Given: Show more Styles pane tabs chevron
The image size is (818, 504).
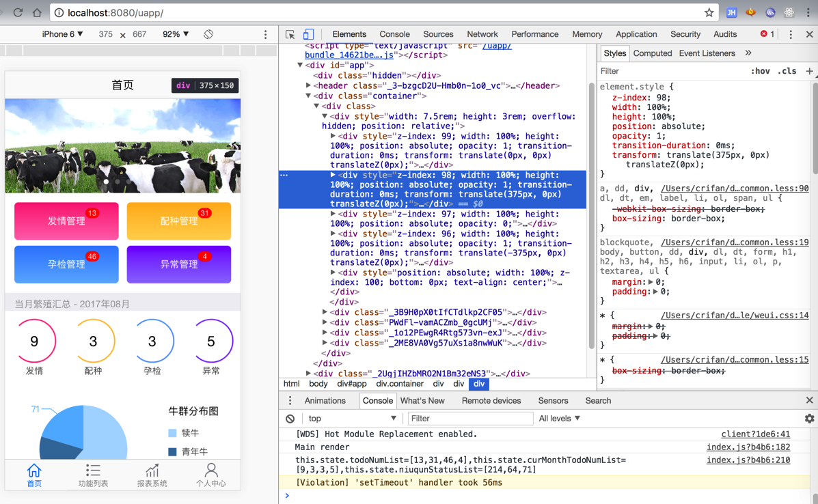Looking at the screenshot, I should [748, 53].
